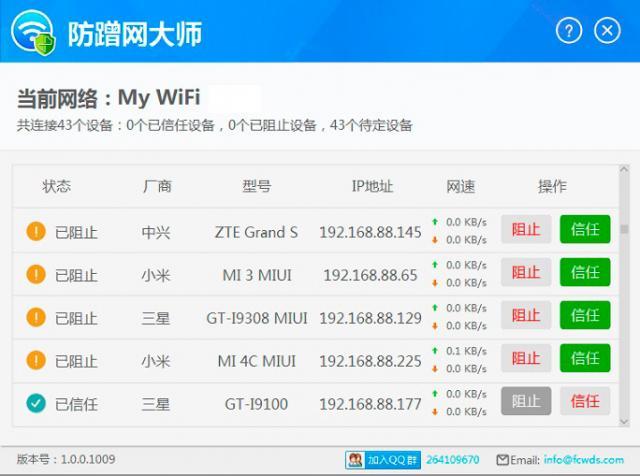Click IP address 192.168.88.65
The image size is (640, 476).
(x=370, y=275)
